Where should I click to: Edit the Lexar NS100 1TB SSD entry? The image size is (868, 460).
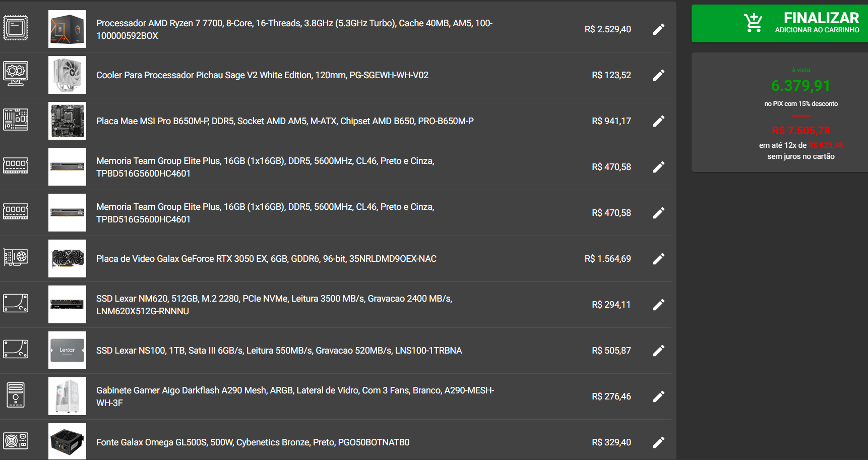(x=658, y=351)
